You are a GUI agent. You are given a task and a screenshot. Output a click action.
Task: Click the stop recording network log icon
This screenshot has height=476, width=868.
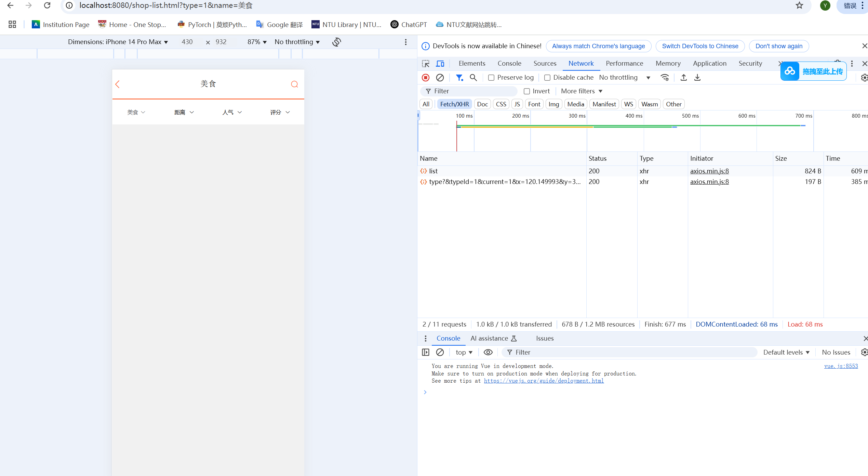tap(426, 78)
